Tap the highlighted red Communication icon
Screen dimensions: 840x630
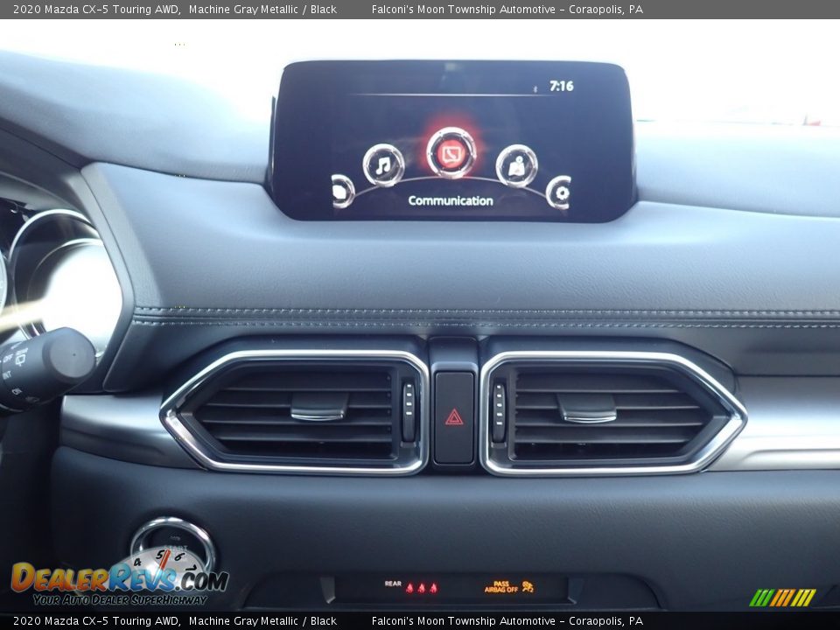[x=451, y=153]
